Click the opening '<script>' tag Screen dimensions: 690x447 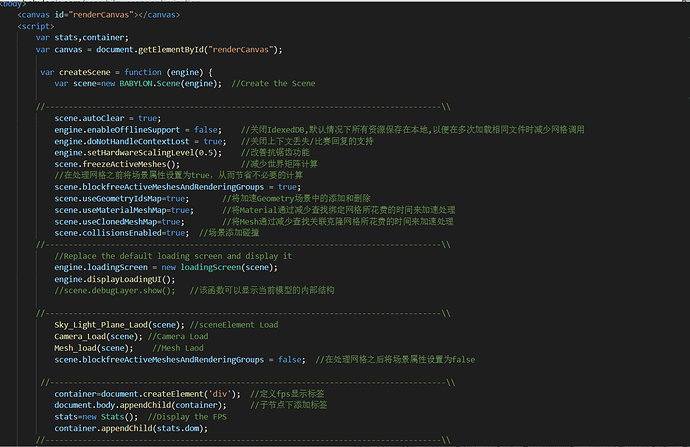tap(36, 26)
